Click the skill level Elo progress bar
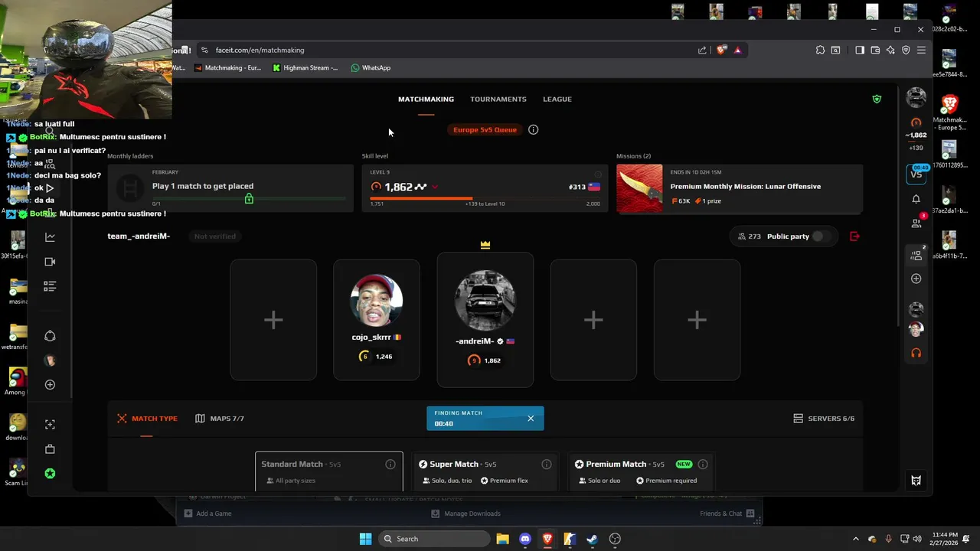 (485, 198)
